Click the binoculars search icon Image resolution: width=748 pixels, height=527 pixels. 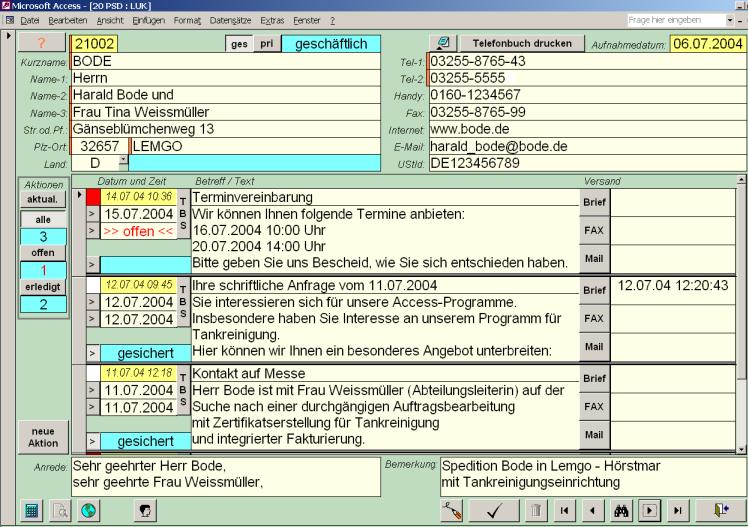[620, 510]
